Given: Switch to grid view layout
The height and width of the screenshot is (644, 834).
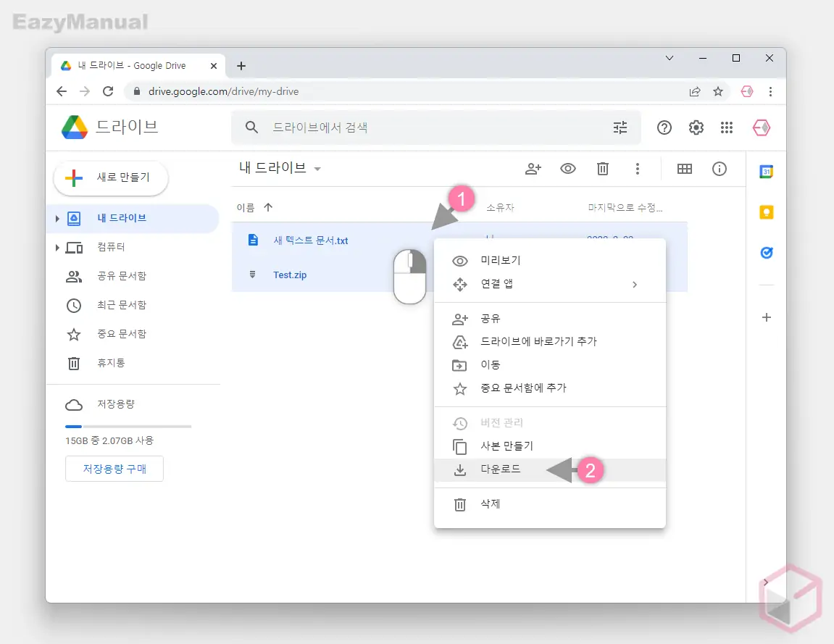Looking at the screenshot, I should point(685,169).
